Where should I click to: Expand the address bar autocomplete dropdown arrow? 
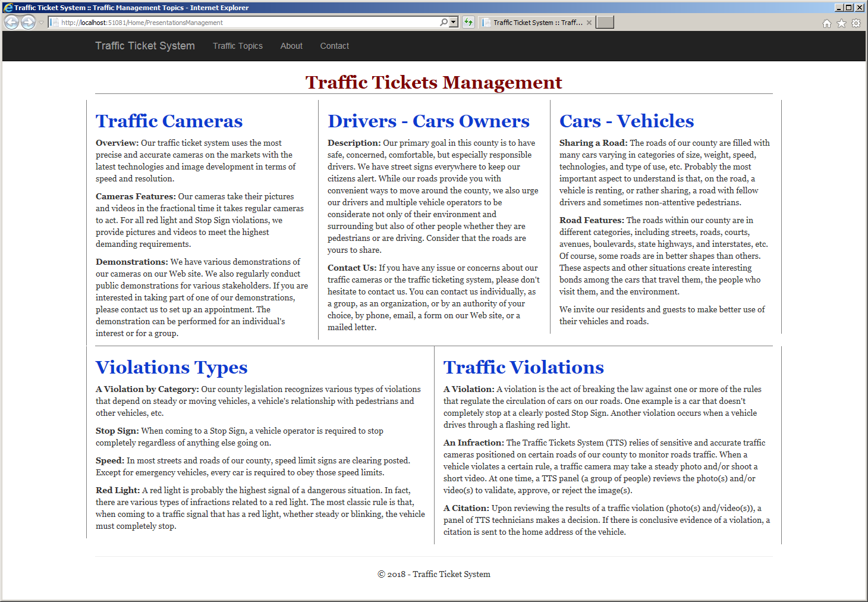(454, 23)
